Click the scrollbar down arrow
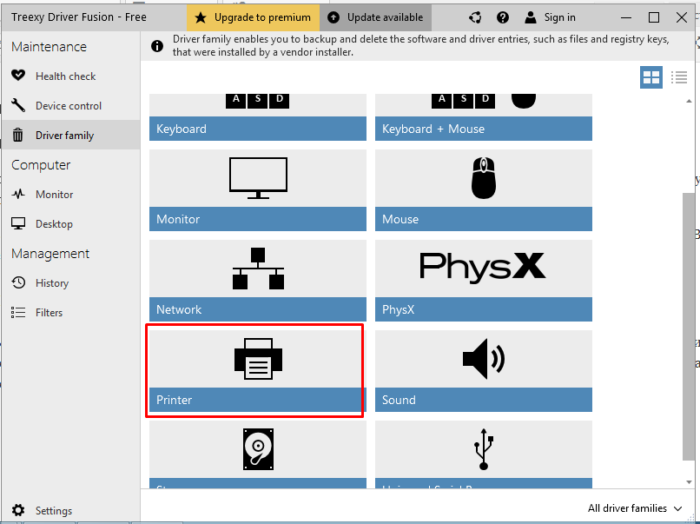Image resolution: width=700 pixels, height=524 pixels. tap(689, 482)
